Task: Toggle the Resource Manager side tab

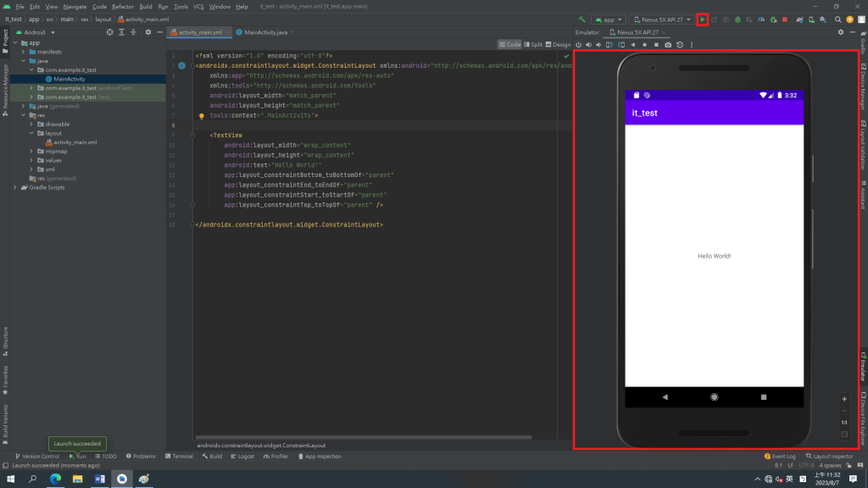Action: point(5,90)
